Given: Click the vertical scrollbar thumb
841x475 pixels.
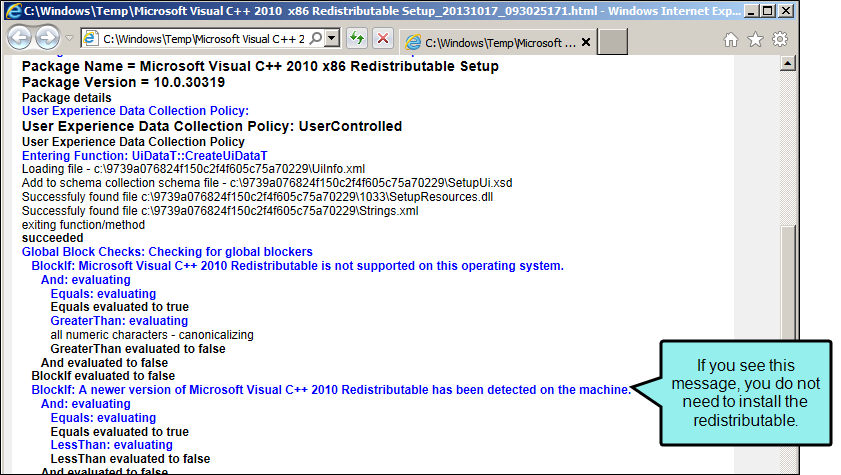Looking at the screenshot, I should pyautogui.click(x=787, y=283).
